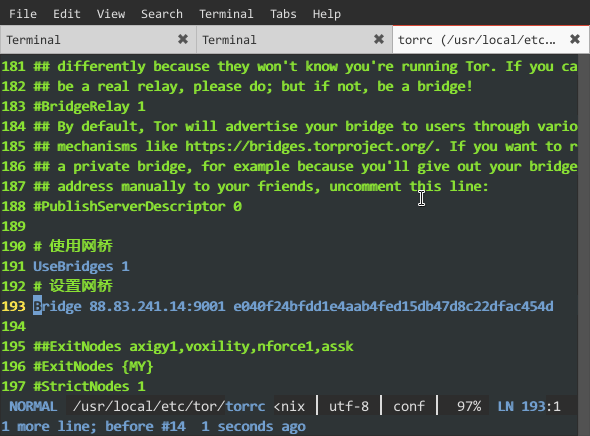
Task: Click the bridges.torproject.org URL text
Action: click(309, 146)
